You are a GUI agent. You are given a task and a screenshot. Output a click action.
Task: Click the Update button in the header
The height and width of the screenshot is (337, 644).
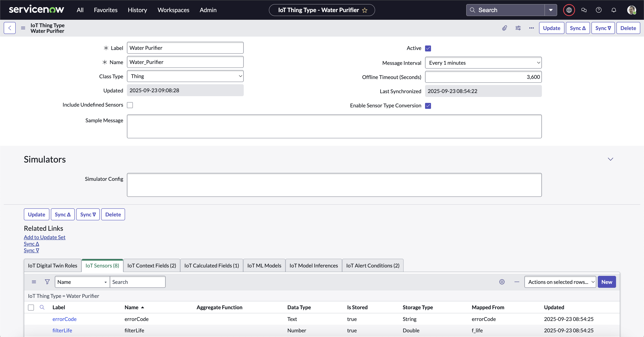552,28
